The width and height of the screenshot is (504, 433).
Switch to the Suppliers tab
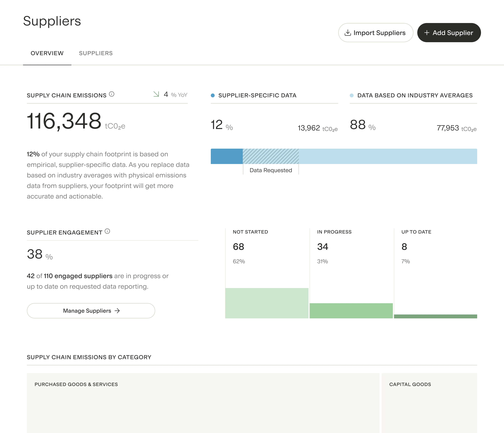[x=96, y=53]
